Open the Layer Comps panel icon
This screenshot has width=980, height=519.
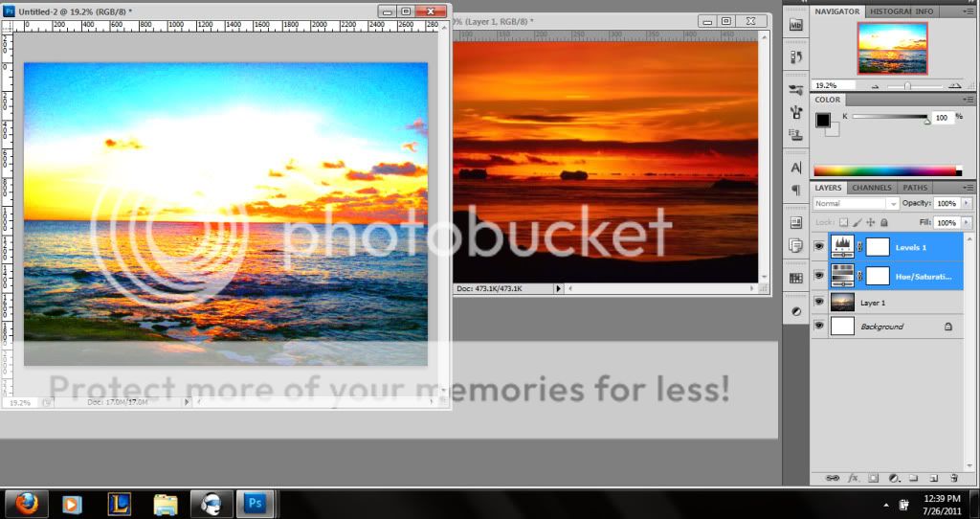pos(795,222)
